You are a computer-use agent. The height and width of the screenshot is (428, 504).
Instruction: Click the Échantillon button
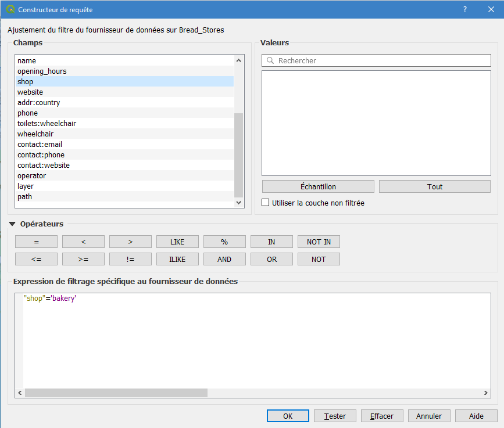tap(318, 186)
